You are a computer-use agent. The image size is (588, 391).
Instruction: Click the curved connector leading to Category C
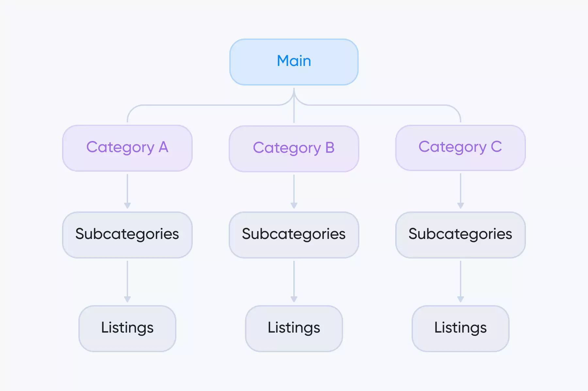pos(392,105)
